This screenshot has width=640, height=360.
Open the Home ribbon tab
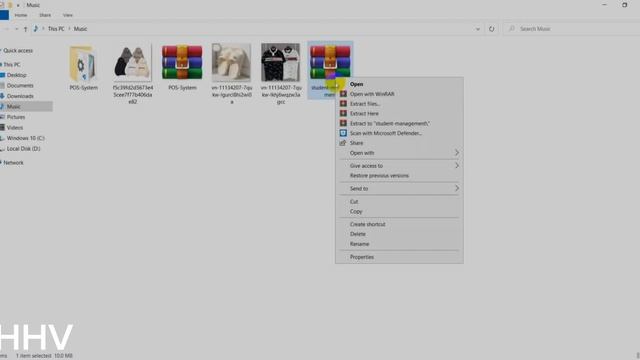click(x=21, y=15)
